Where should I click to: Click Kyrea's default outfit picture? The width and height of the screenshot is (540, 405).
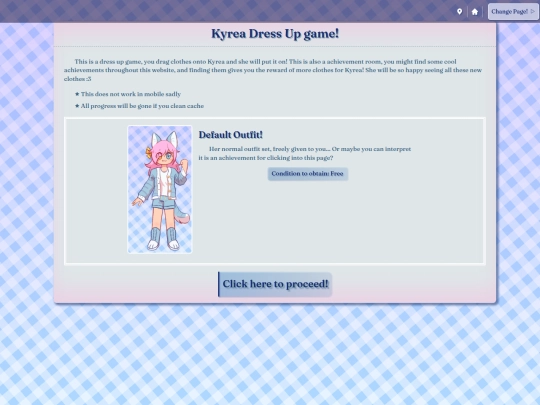(x=160, y=189)
